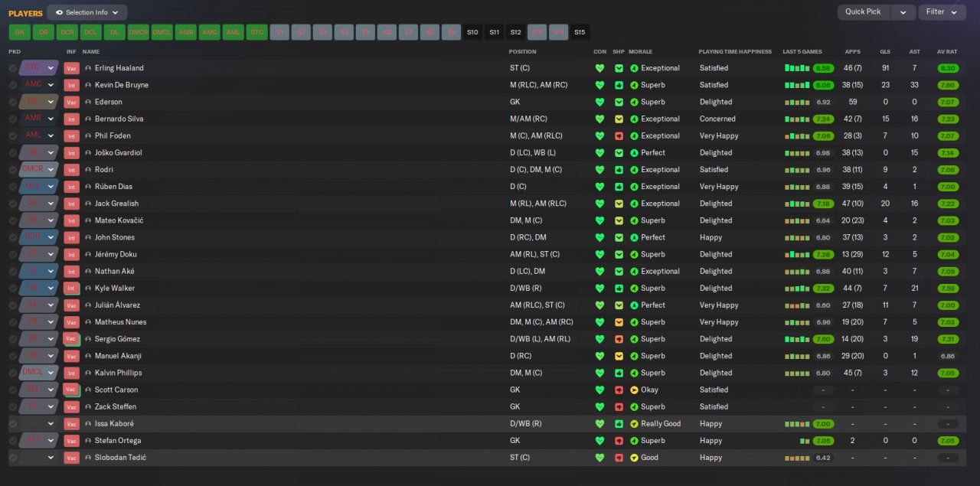Click the sharpness icon for Kevin De Bruyne
The height and width of the screenshot is (486, 980).
pos(619,85)
